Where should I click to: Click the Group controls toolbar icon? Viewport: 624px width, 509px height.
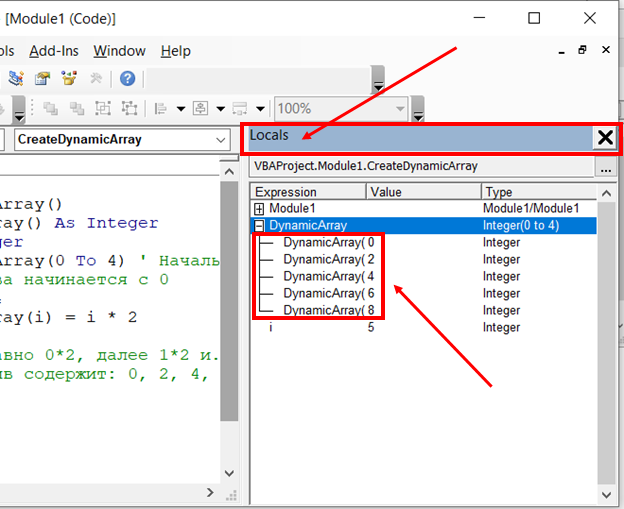[x=103, y=108]
